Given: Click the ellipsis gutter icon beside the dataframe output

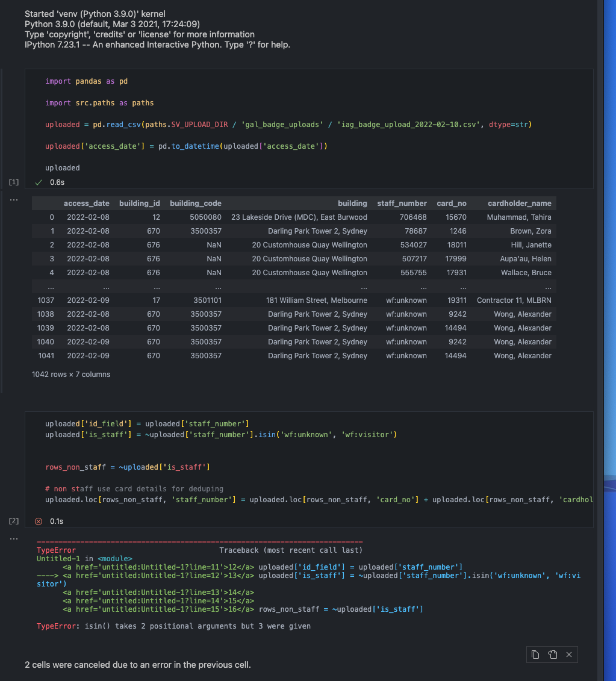Looking at the screenshot, I should [13, 199].
